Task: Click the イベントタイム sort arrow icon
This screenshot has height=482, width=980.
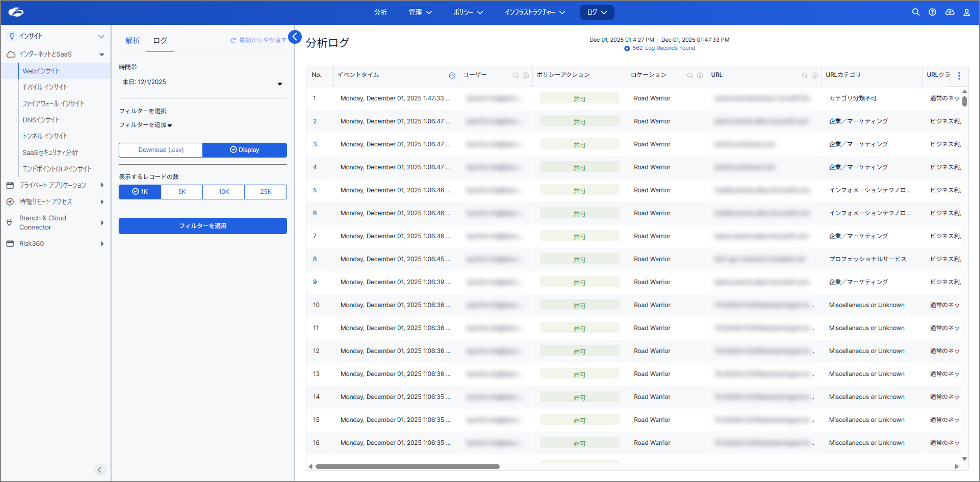Action: [452, 75]
